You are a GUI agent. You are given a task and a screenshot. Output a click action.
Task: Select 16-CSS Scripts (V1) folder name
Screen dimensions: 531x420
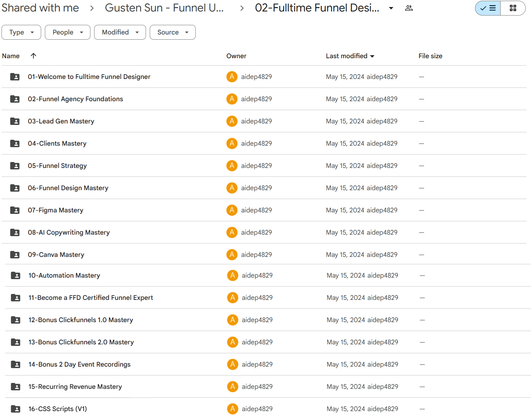57,409
